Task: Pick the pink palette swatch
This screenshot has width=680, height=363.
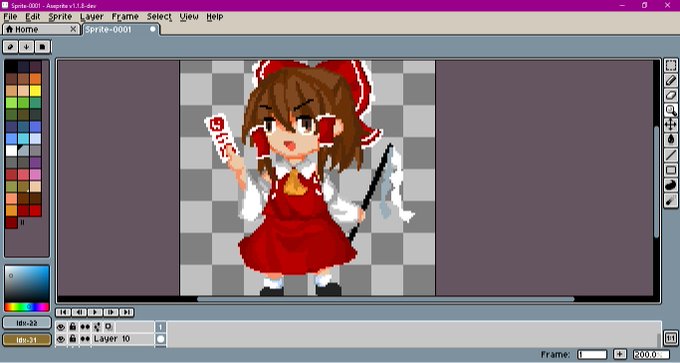Action: click(36, 174)
